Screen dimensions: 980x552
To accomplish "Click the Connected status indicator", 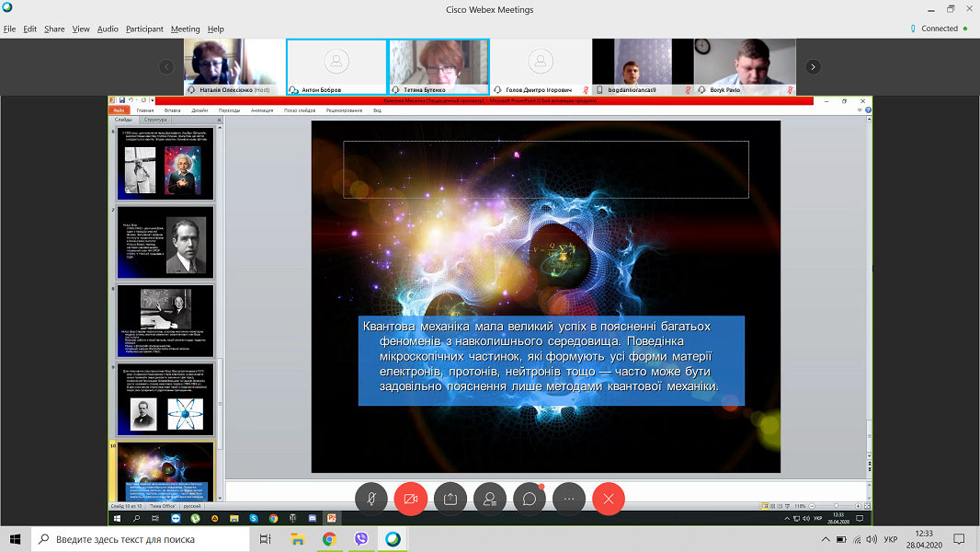I will (x=938, y=29).
